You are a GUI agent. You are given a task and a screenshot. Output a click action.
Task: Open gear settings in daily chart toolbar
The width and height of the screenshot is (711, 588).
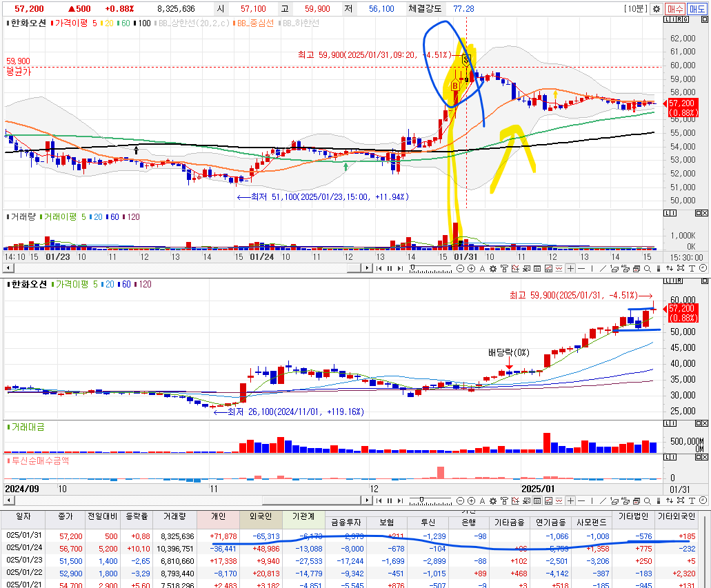[x=493, y=500]
